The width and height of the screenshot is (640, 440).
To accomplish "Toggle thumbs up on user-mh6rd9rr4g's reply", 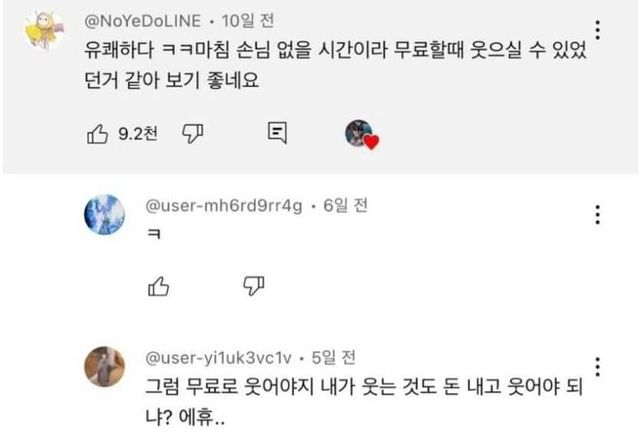I will coord(158,287).
